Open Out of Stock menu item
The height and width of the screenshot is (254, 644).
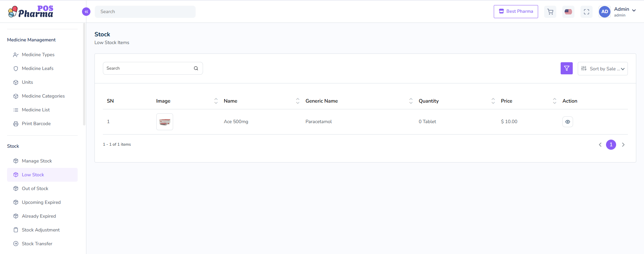click(x=35, y=188)
